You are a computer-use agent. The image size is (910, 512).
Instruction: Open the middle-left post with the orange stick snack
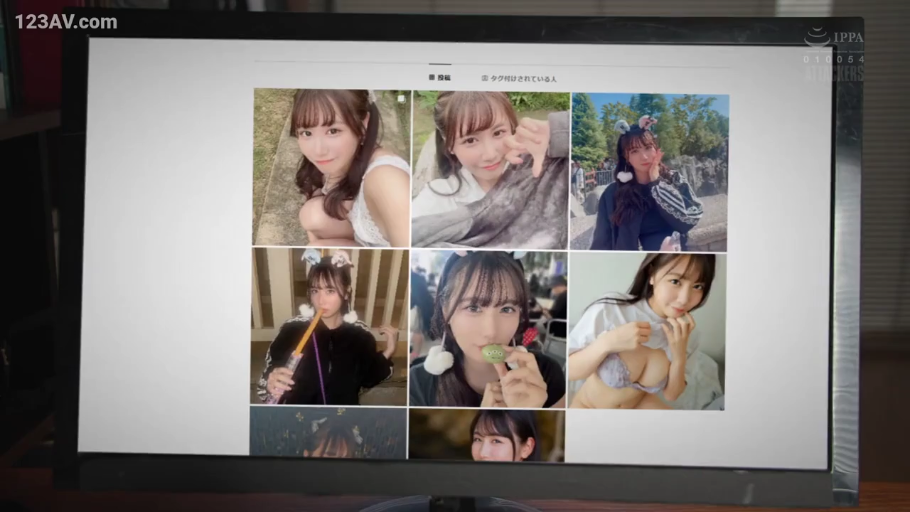tap(329, 326)
